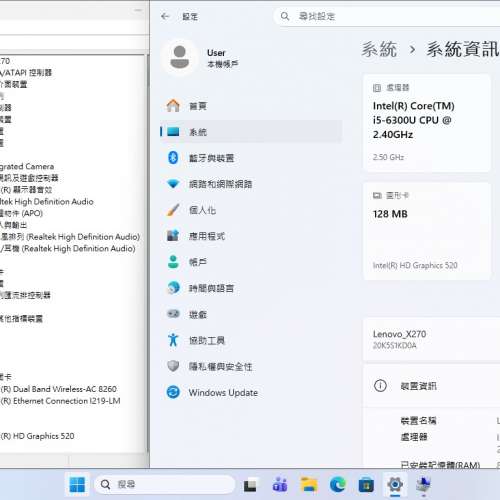Expand the 裝置資訊 section header
500x500 pixels.
click(x=432, y=386)
